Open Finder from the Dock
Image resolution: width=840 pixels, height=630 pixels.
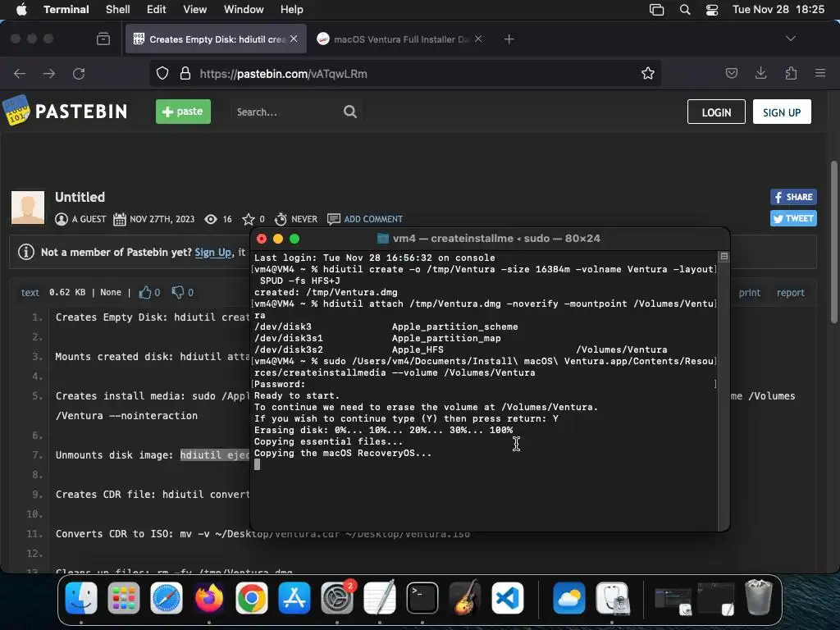pos(81,598)
